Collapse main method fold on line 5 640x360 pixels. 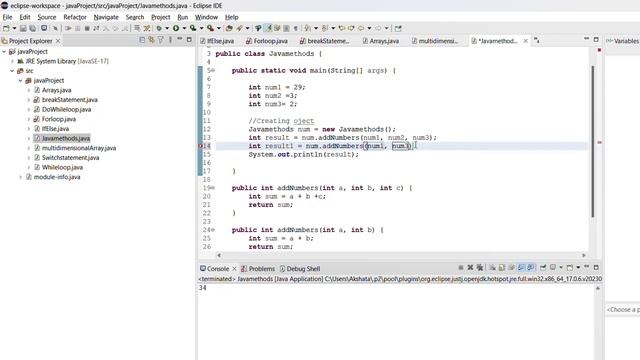coord(213,71)
